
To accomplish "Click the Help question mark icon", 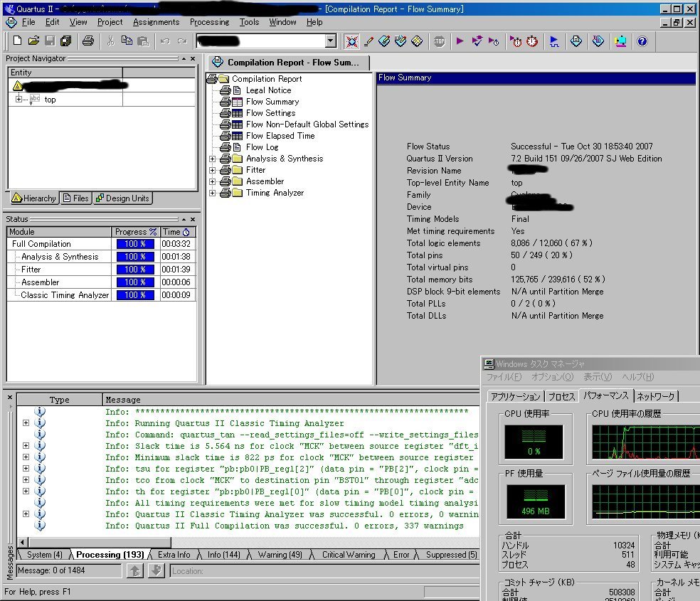I will click(642, 41).
